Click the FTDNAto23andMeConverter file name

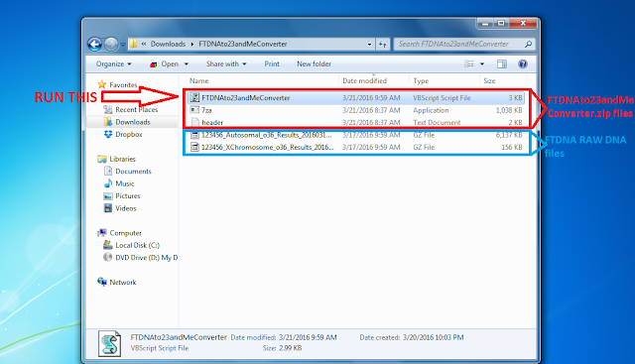click(246, 98)
